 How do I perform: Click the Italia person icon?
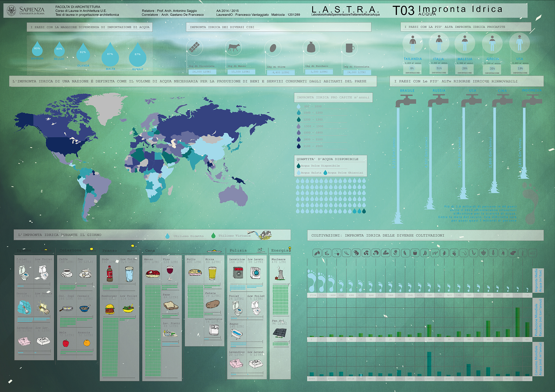click(x=439, y=43)
